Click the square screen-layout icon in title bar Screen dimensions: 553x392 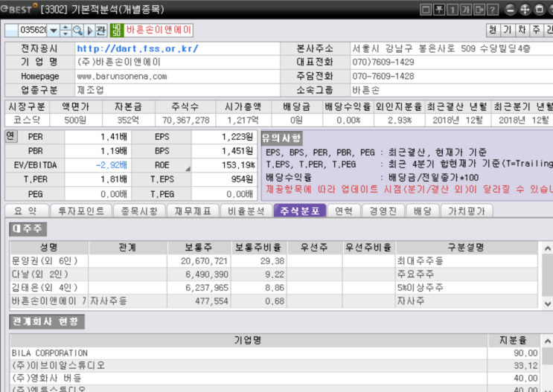coord(426,10)
